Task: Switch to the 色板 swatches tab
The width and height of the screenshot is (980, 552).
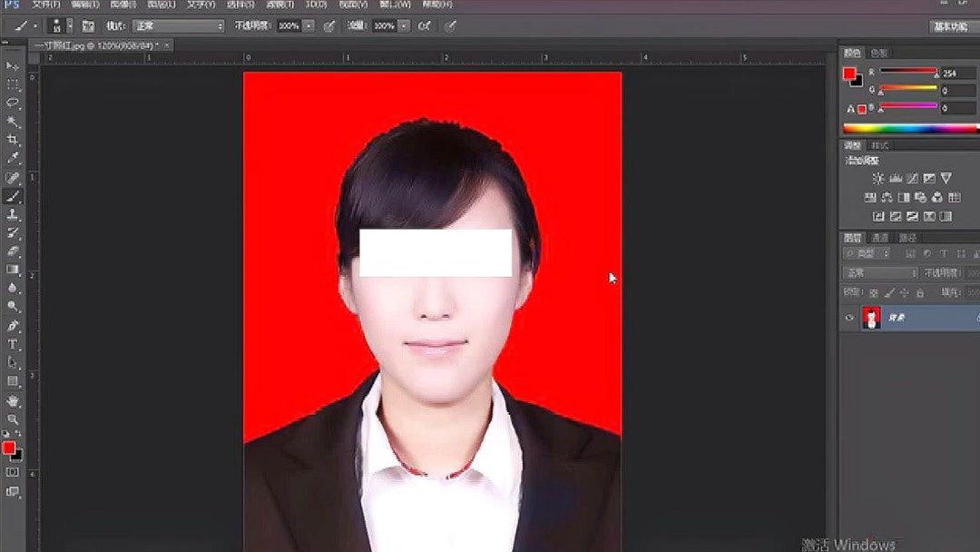Action: click(877, 53)
